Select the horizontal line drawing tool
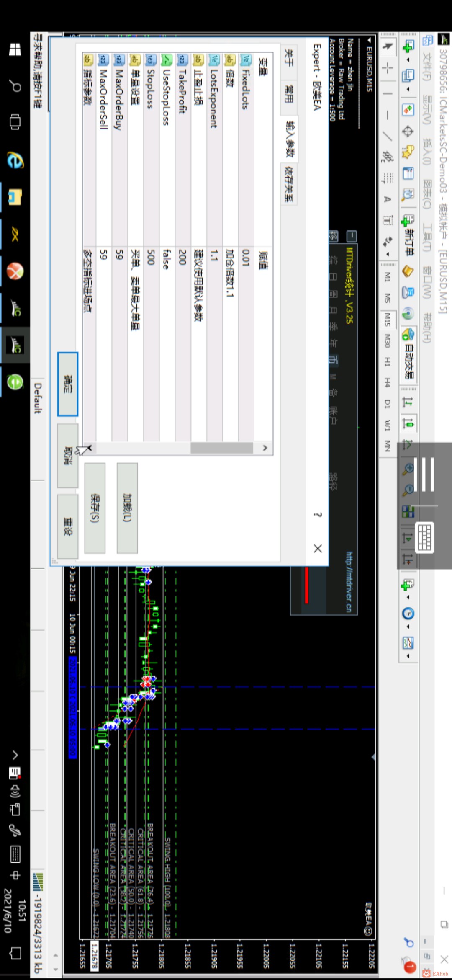Screen dimensions: 452x980 point(388,114)
